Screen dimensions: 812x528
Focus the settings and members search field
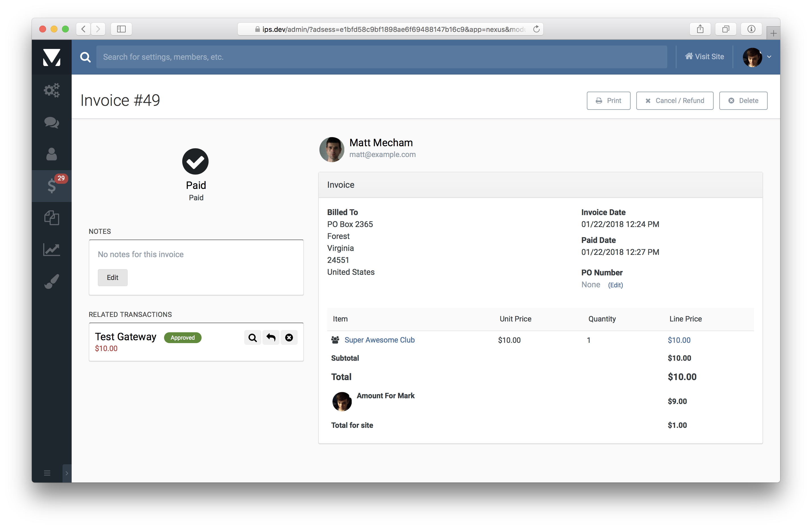tap(381, 57)
